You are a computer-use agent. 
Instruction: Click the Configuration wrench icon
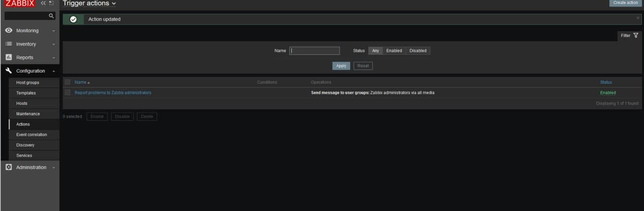9,71
